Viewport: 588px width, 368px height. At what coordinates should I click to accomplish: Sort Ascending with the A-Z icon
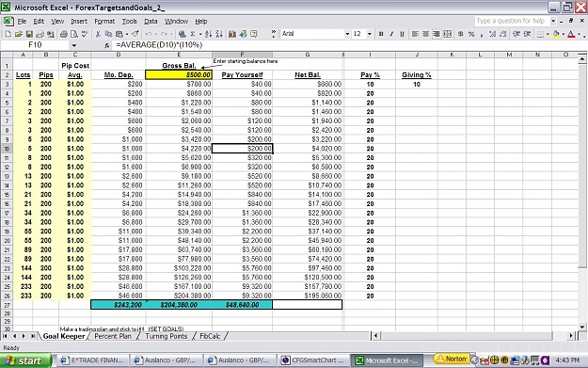coord(209,34)
